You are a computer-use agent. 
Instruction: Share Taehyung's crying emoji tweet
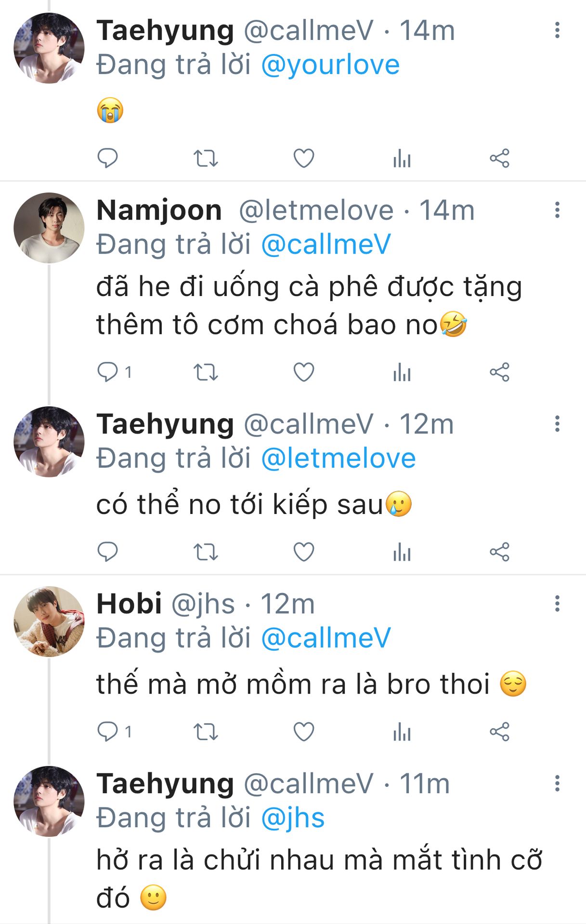499,158
